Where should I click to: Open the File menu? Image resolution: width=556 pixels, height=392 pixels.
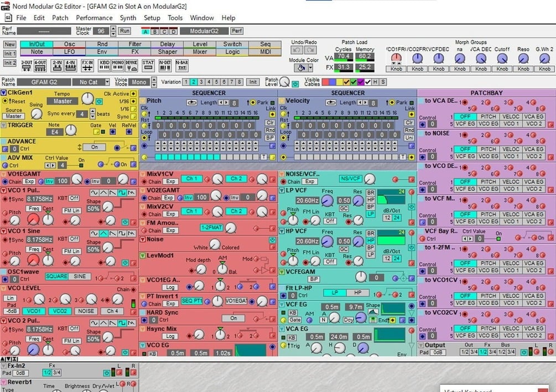[x=21, y=18]
